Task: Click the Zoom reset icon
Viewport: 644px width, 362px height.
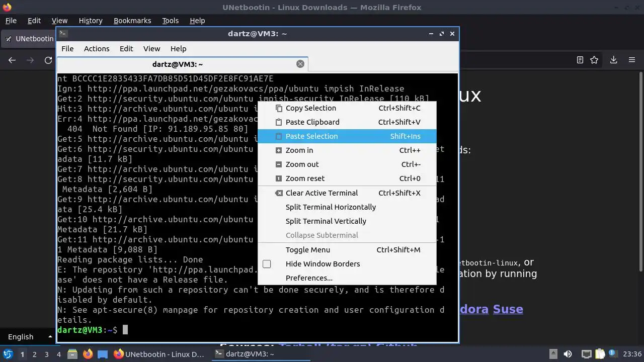Action: (x=278, y=178)
